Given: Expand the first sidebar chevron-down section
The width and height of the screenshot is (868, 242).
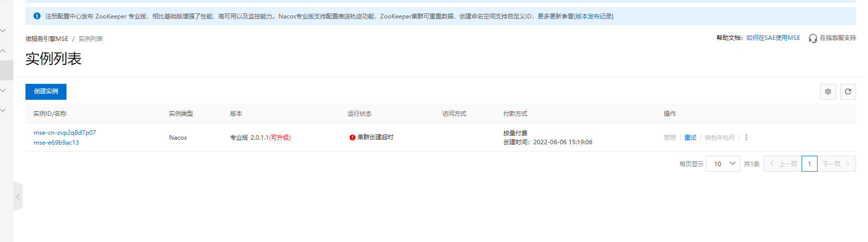Looking at the screenshot, I should tap(3, 31).
